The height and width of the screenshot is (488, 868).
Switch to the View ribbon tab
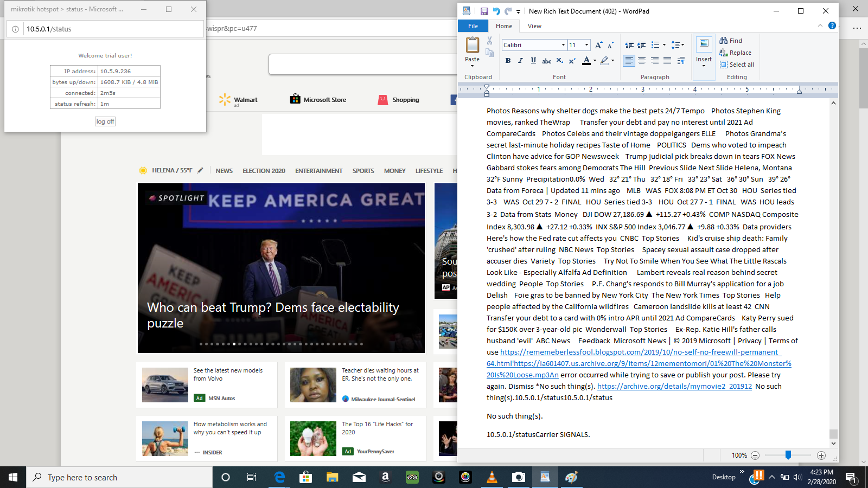pyautogui.click(x=534, y=26)
